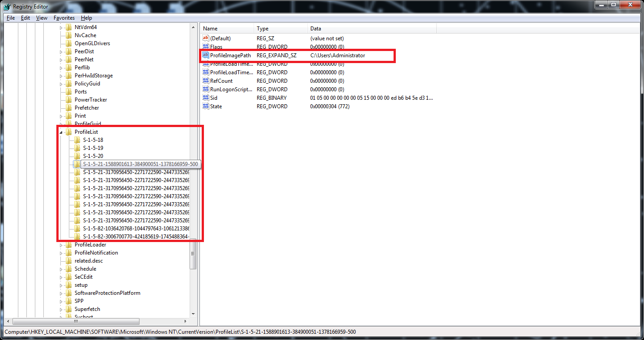Screen dimensions: 644x340
Task: Click the tree pane horizontal scrollbar thumb
Action: coord(76,321)
